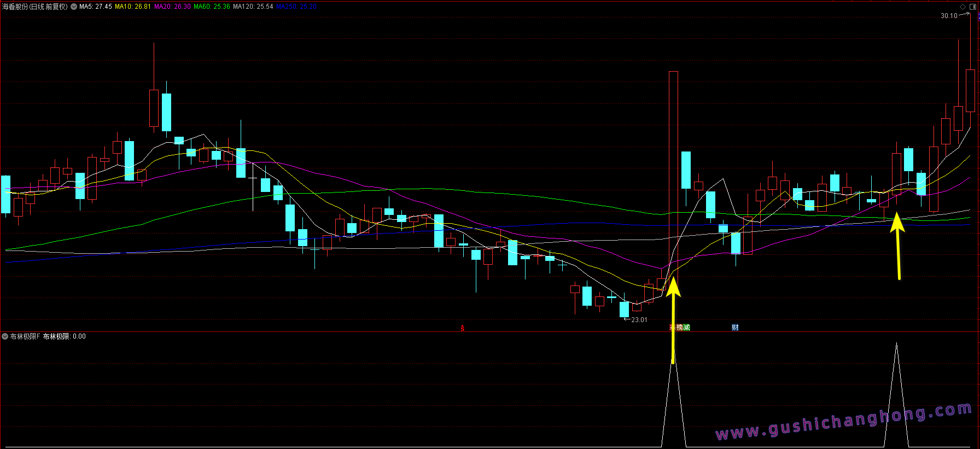Expand the 布林极限F indicator dropdown arrow

point(5,336)
